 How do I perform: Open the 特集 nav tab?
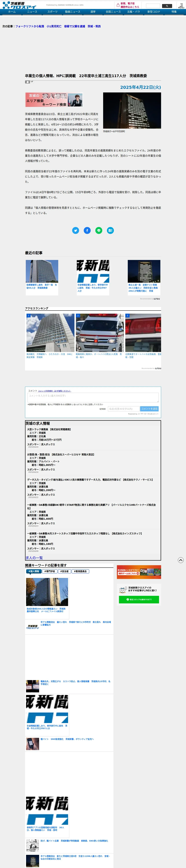pyautogui.click(x=174, y=12)
